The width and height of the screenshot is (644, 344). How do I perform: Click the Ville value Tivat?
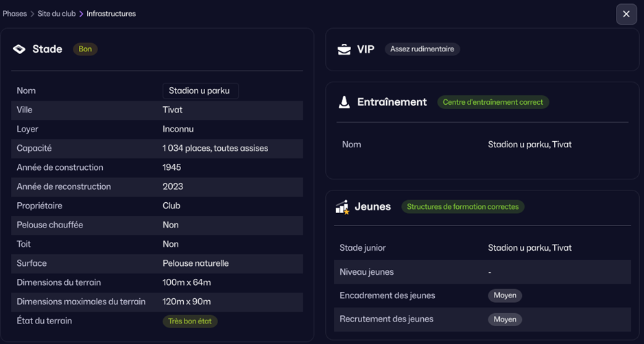173,110
